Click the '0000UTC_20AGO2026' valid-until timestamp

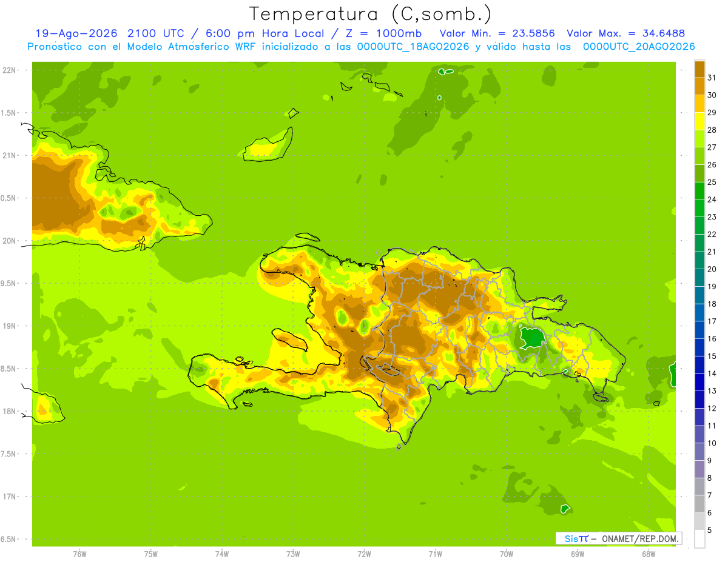pos(639,47)
